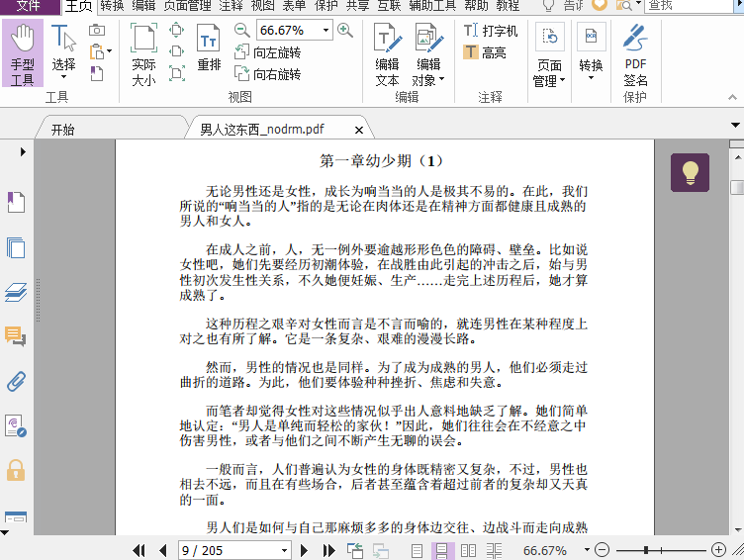
Task: Expand the clipboard dropdown arrow
Action: (110, 51)
